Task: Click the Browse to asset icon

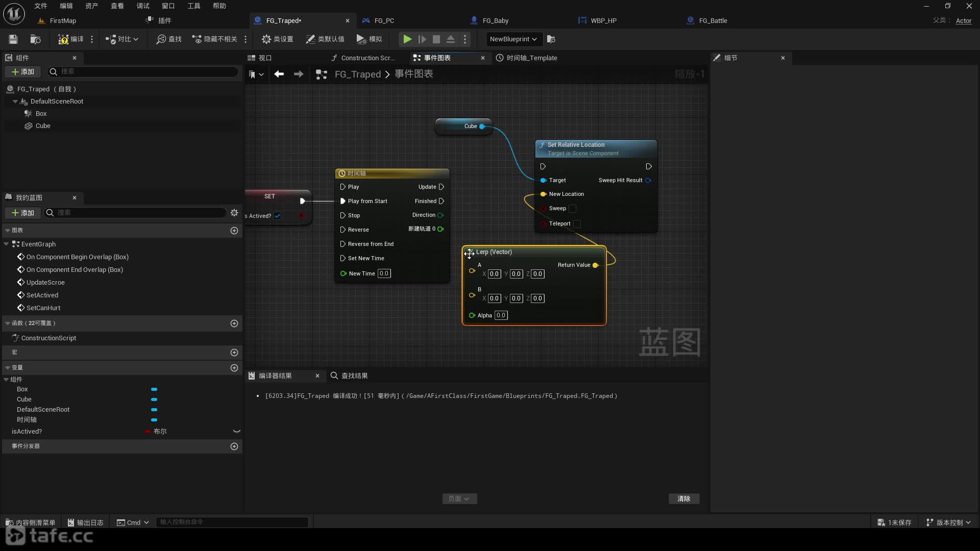Action: click(x=35, y=39)
